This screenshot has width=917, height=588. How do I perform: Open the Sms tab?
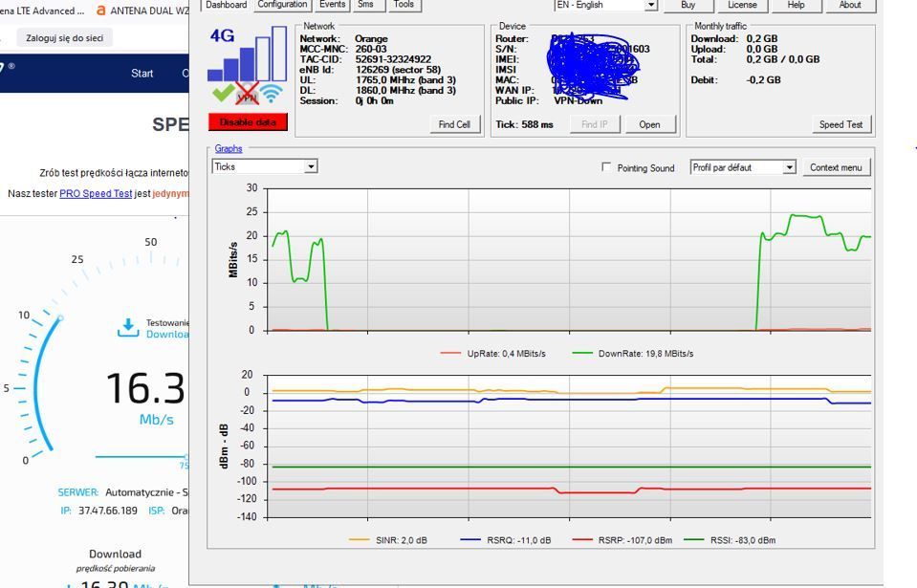tap(366, 4)
